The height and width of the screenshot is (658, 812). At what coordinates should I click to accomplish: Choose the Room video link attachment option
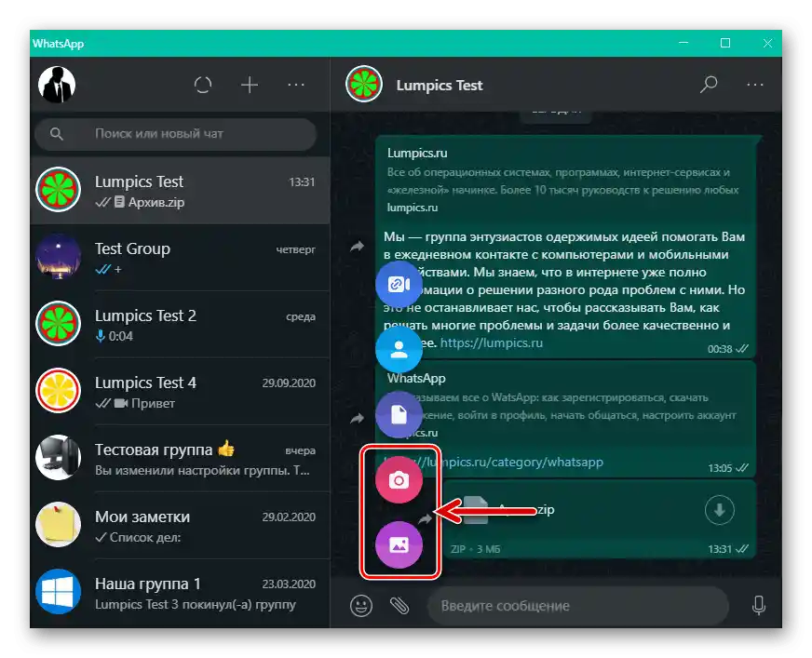coord(399,284)
